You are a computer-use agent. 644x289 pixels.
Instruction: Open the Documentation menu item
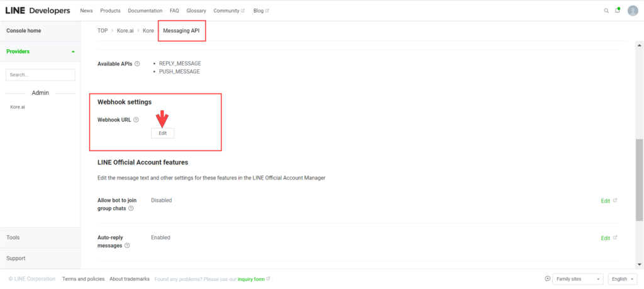click(x=145, y=11)
